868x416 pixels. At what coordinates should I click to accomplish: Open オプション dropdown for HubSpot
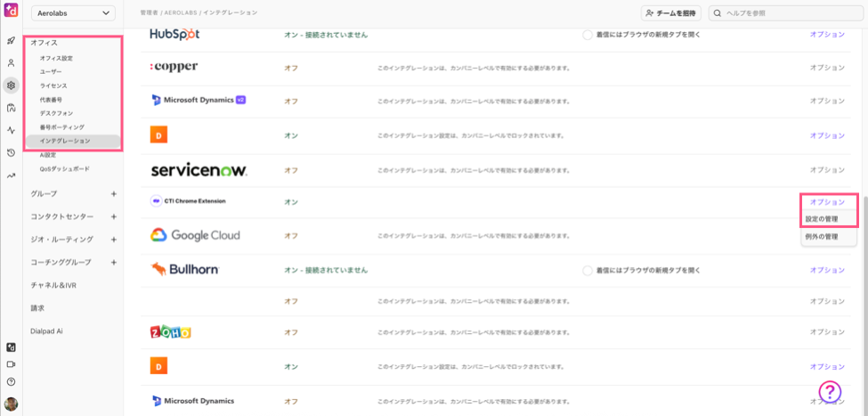point(828,35)
